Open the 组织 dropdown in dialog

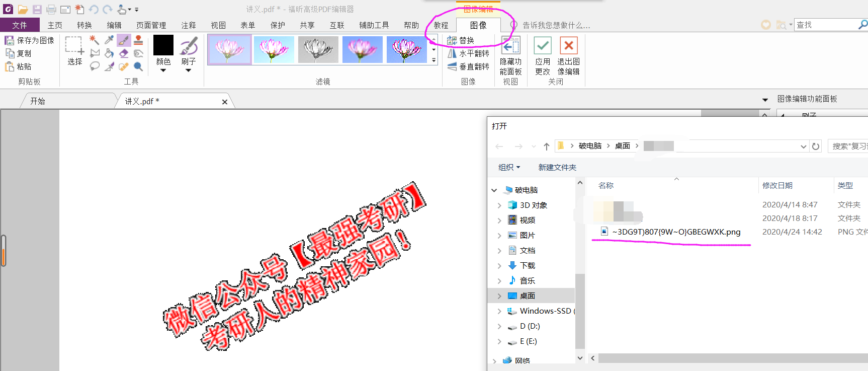[509, 167]
